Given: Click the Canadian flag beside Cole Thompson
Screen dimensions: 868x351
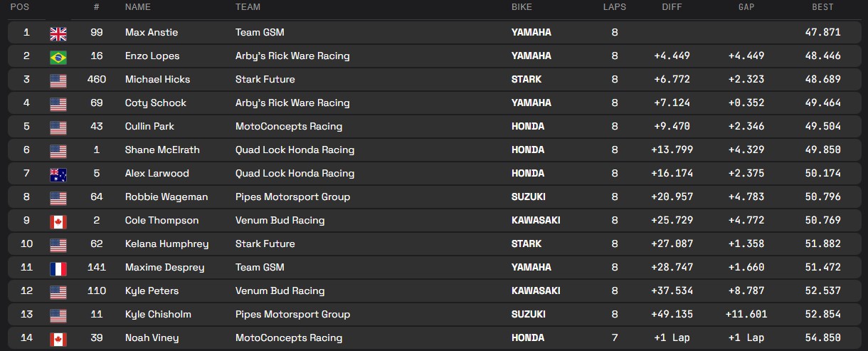Looking at the screenshot, I should [58, 221].
